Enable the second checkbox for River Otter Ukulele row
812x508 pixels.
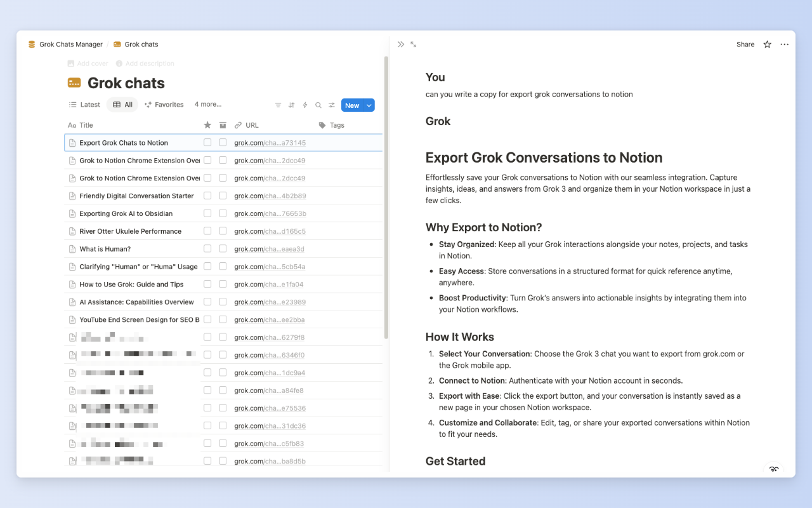(223, 231)
